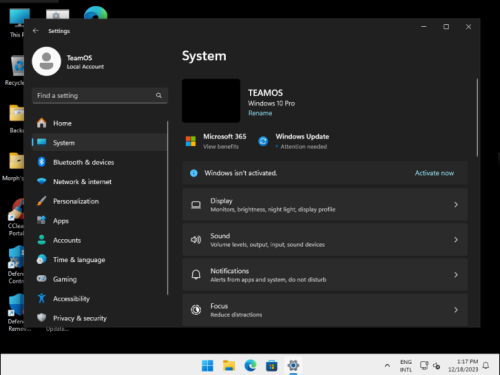Click the Time & language globe icon
Screen dimensions: 500x375
(42, 259)
